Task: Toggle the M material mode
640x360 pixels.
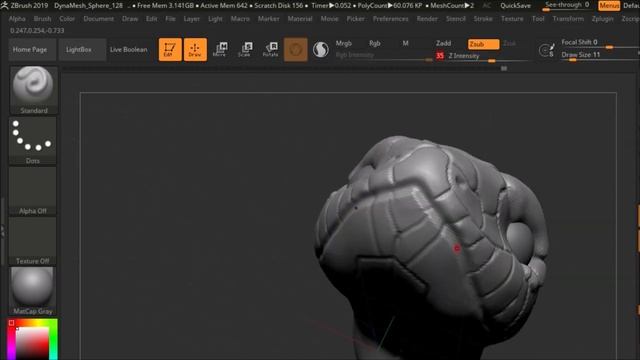Action: tap(405, 43)
